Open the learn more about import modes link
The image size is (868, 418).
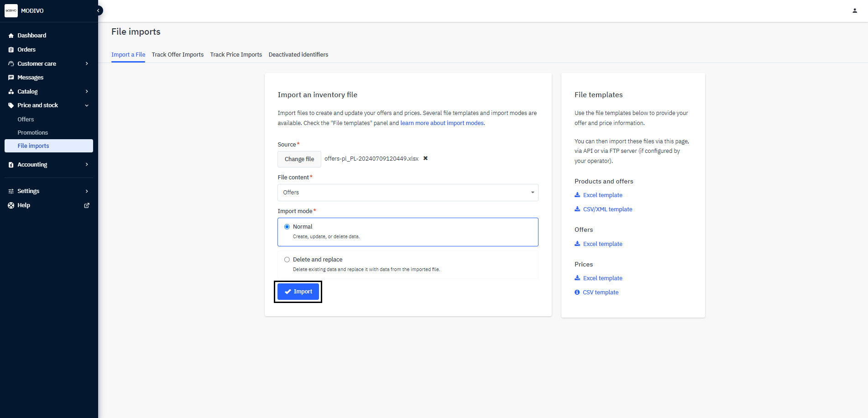click(x=442, y=123)
